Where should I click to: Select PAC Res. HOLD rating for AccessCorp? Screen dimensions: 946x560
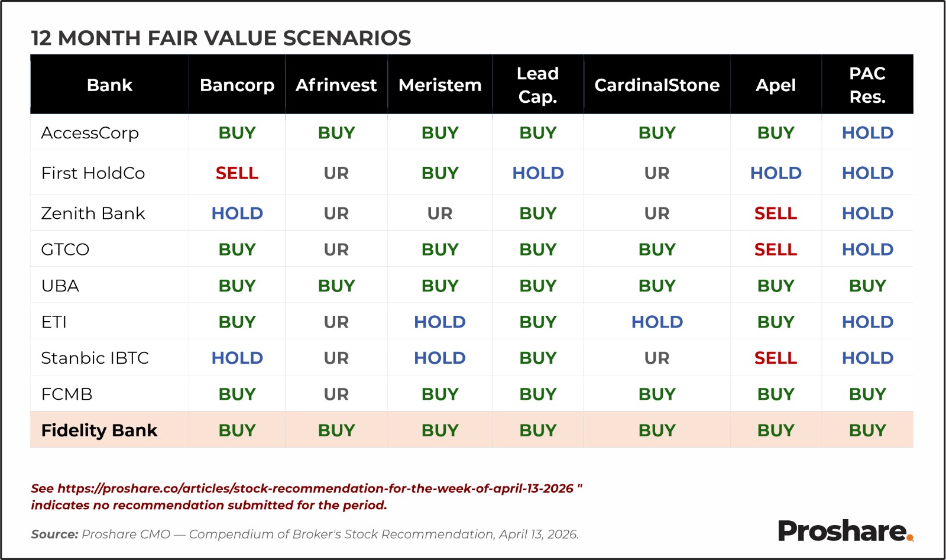click(x=867, y=133)
